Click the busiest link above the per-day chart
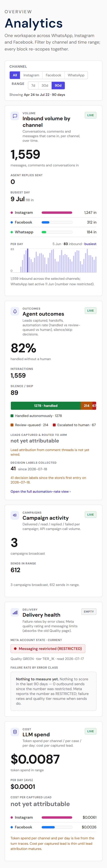The image size is (107, 868). coord(90,244)
